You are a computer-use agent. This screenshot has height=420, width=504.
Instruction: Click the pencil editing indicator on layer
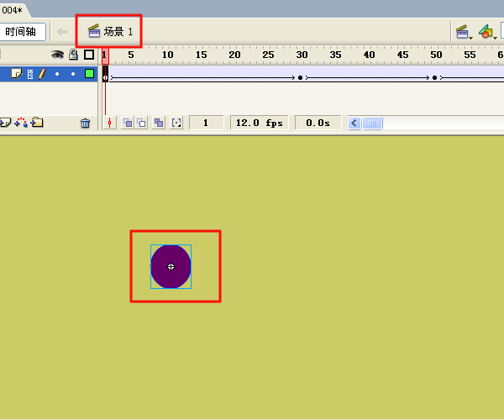coord(42,74)
